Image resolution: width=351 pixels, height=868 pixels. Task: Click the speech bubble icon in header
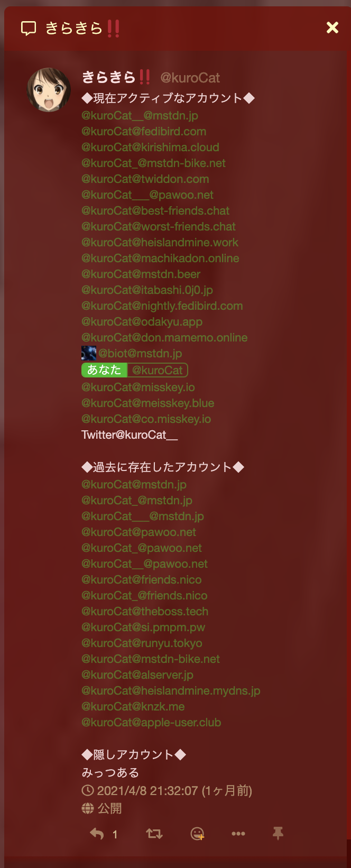[x=29, y=28]
